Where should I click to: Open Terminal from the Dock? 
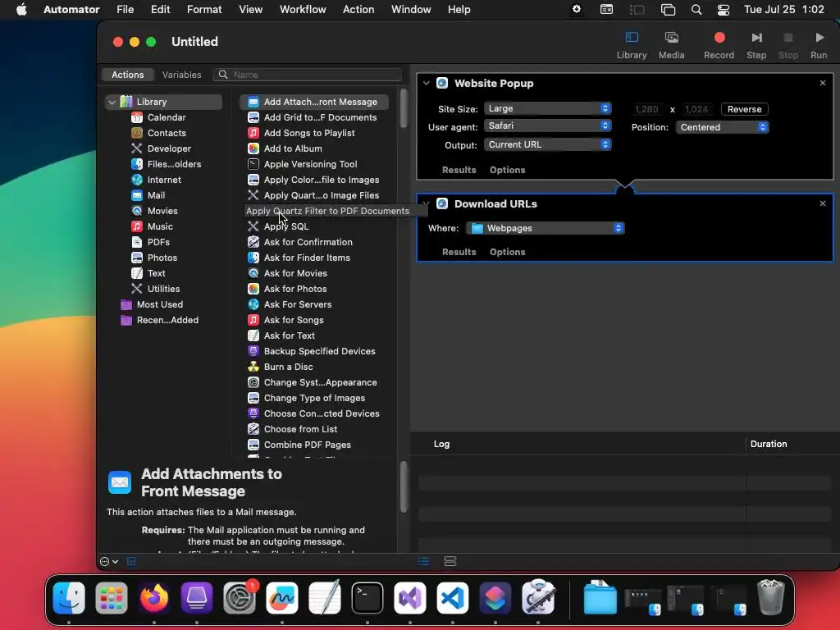coord(367,598)
